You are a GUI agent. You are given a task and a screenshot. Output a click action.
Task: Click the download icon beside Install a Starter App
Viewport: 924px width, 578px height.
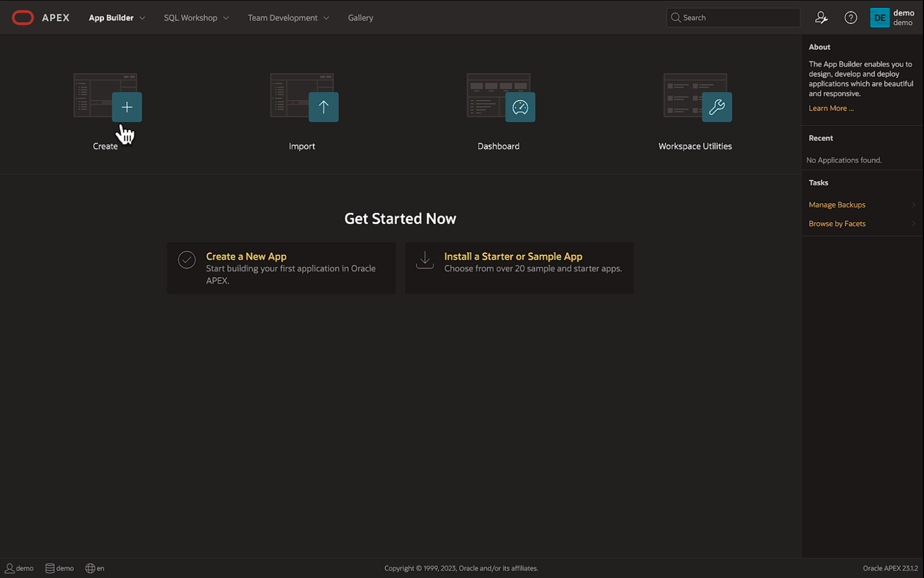[425, 260]
